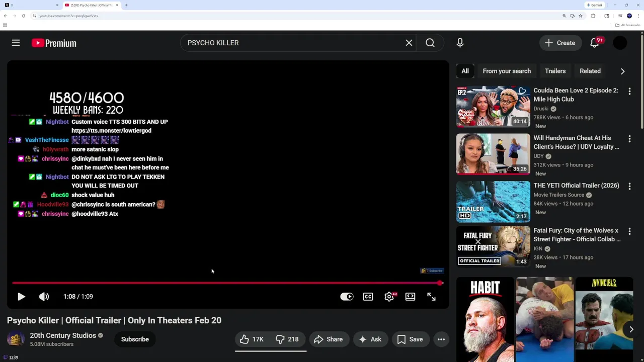Dislike the video (218 thumbs down)
This screenshot has width=644, height=362.
(288, 339)
